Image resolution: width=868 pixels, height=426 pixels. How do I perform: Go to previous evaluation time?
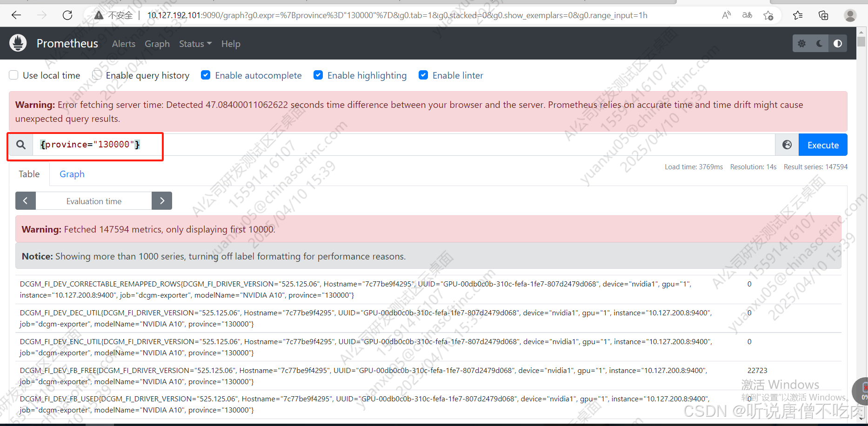point(26,201)
